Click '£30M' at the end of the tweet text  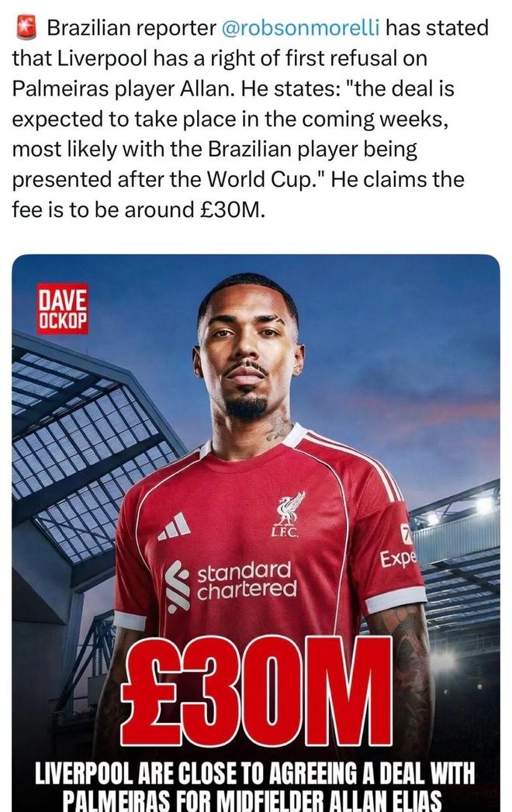point(232,209)
